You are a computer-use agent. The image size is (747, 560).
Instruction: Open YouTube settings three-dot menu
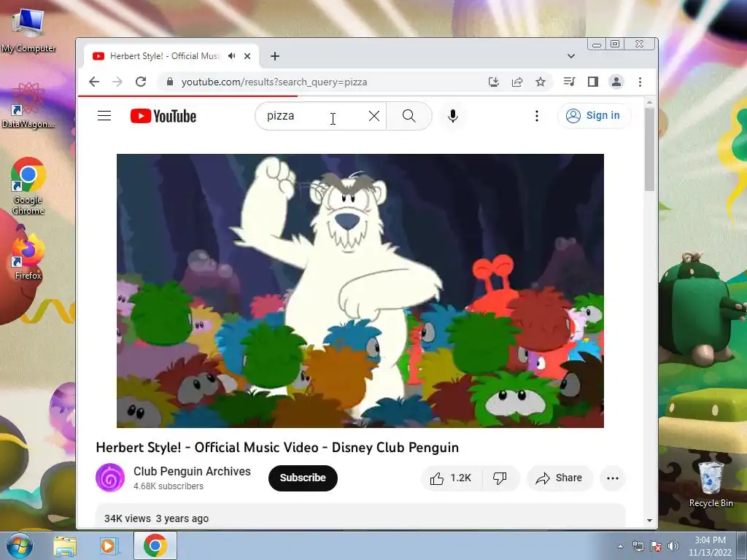coord(536,116)
